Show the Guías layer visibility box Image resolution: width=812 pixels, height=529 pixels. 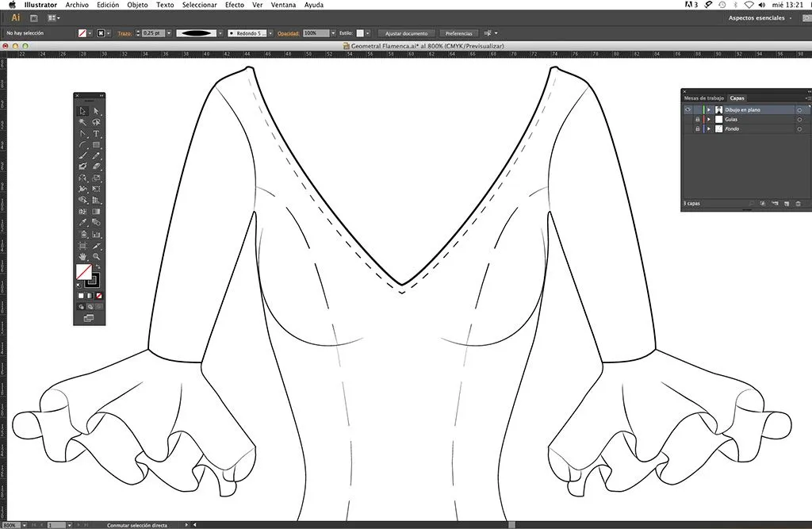point(688,119)
